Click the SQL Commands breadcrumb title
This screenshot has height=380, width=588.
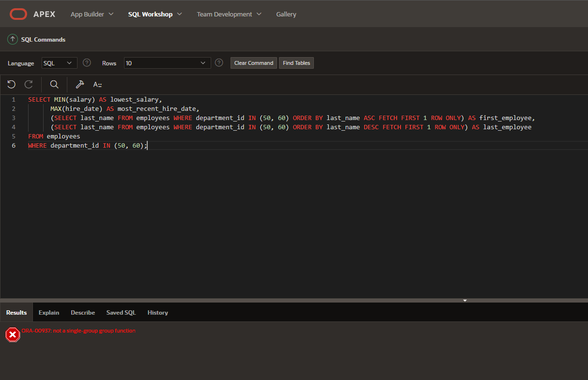click(43, 39)
